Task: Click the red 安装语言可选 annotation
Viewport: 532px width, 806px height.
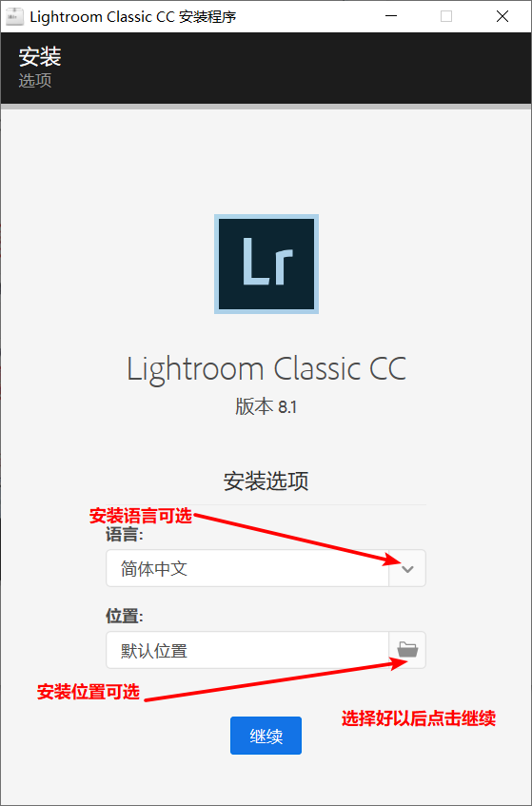Action: (x=140, y=515)
